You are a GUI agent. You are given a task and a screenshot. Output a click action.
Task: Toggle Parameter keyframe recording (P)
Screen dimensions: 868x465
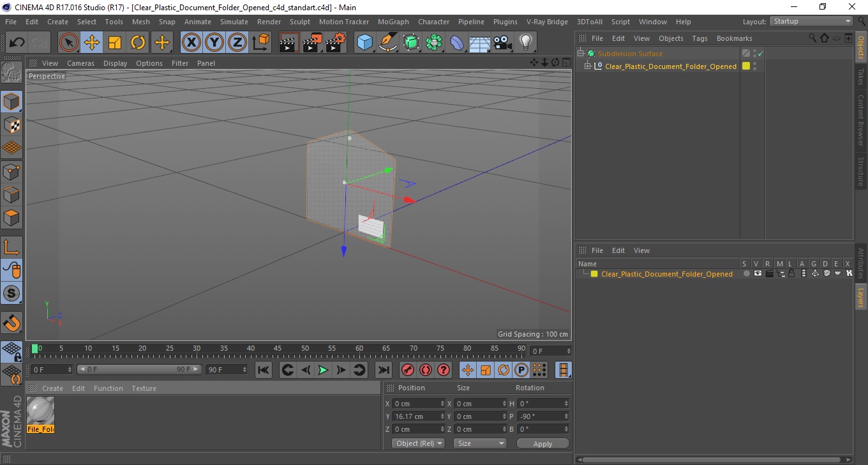tap(521, 370)
